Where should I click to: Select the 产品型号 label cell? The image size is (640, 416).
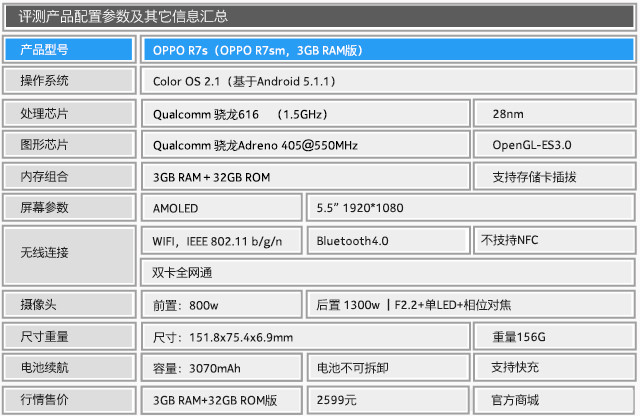coord(69,49)
